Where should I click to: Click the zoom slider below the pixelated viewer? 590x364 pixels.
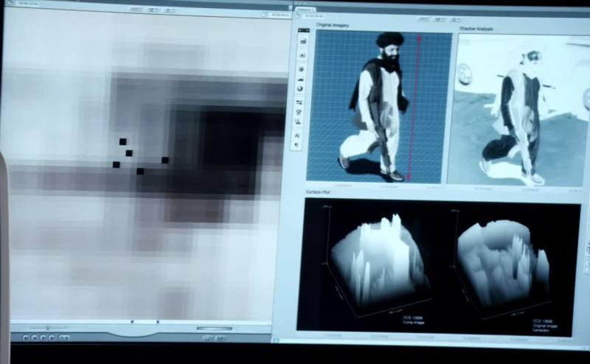click(49, 327)
